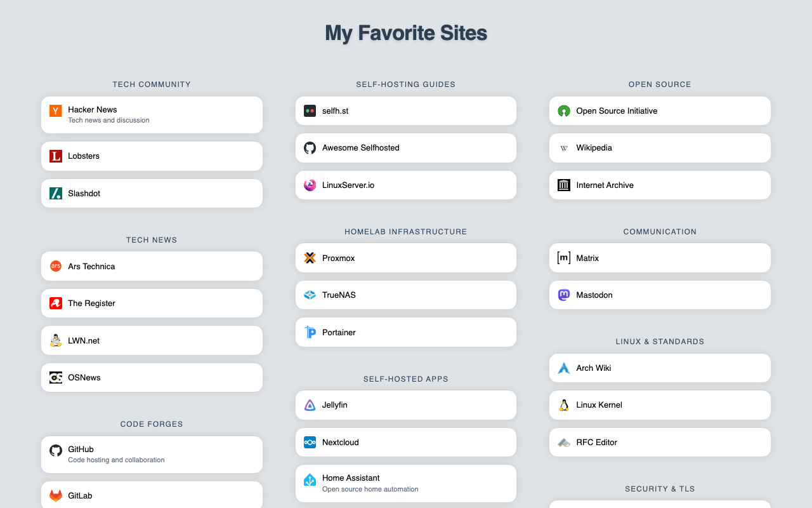Click the TrueNAS blue icon
Image resolution: width=812 pixels, height=508 pixels.
[310, 295]
